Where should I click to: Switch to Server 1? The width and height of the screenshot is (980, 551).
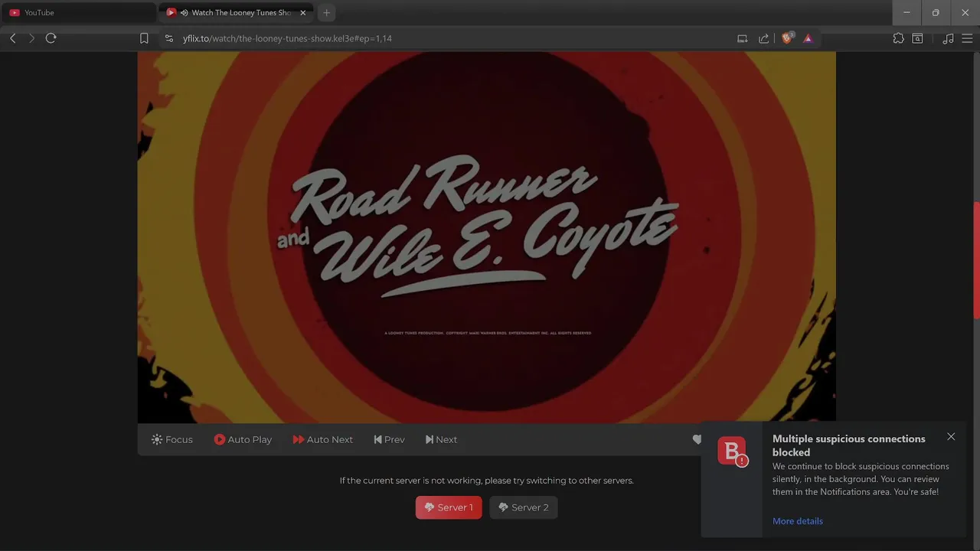(449, 507)
